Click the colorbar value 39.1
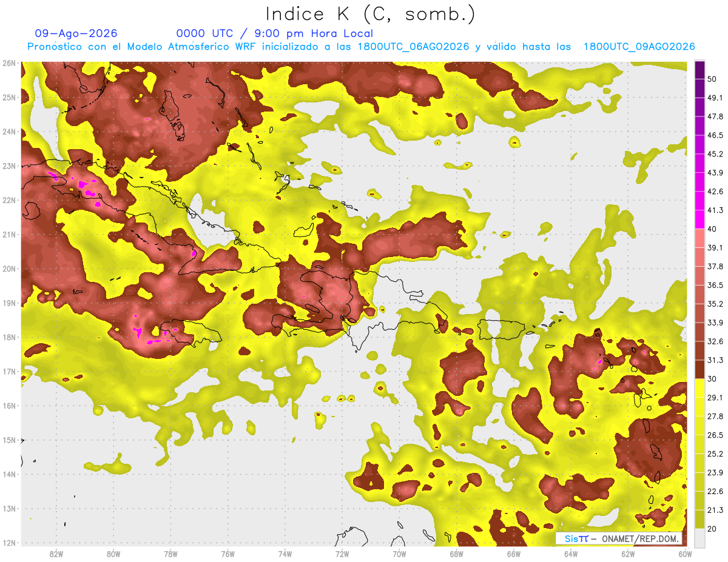The image size is (728, 562). 715,247
